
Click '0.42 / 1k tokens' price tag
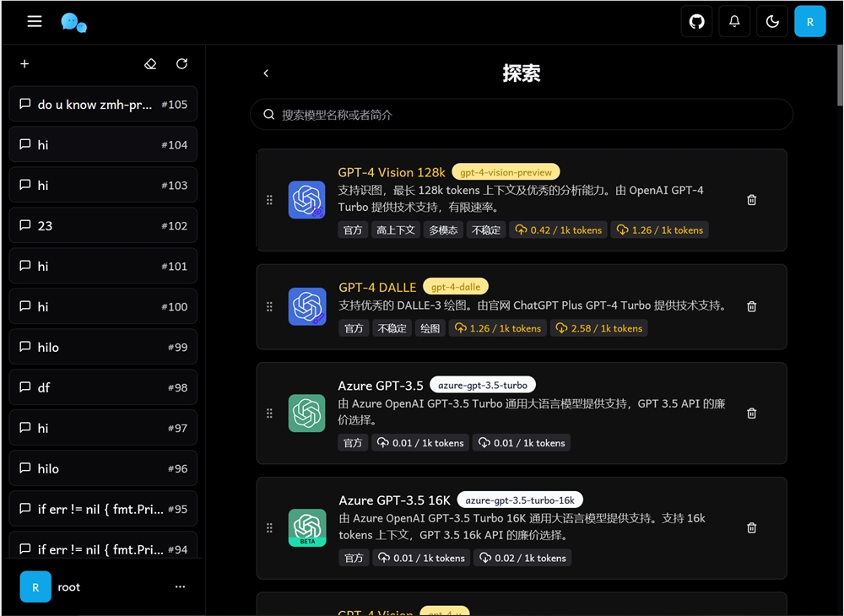[x=559, y=230]
